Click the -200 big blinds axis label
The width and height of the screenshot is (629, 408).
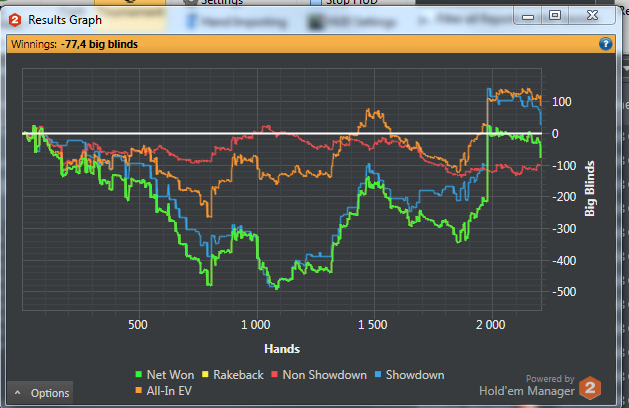564,197
